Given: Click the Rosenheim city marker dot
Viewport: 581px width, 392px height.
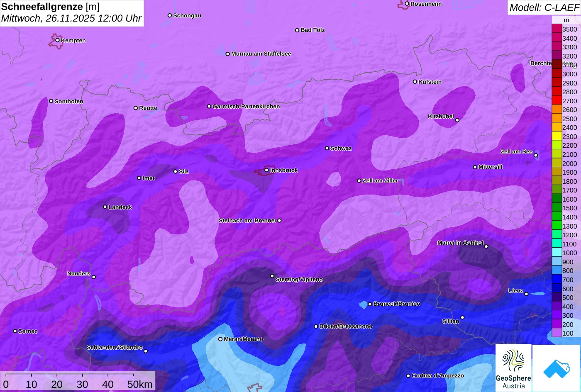Looking at the screenshot, I should coord(407,4).
